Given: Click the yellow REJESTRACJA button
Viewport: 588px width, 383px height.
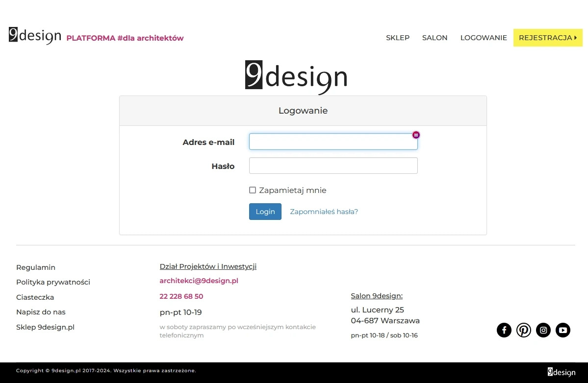Looking at the screenshot, I should (x=547, y=37).
